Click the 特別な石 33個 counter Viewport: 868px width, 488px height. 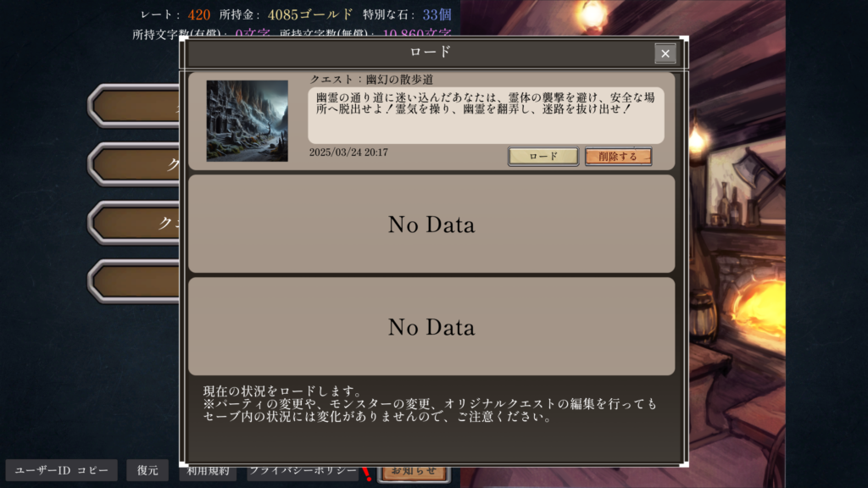(407, 14)
